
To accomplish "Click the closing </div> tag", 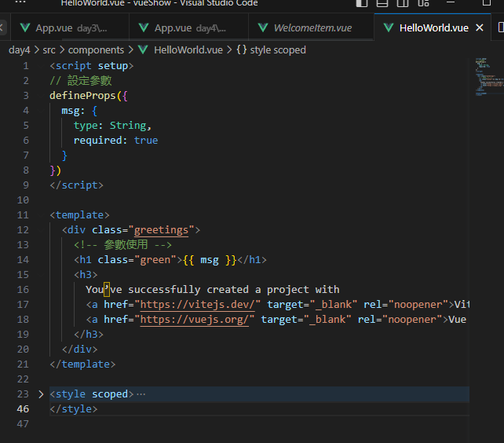I will 79,350.
